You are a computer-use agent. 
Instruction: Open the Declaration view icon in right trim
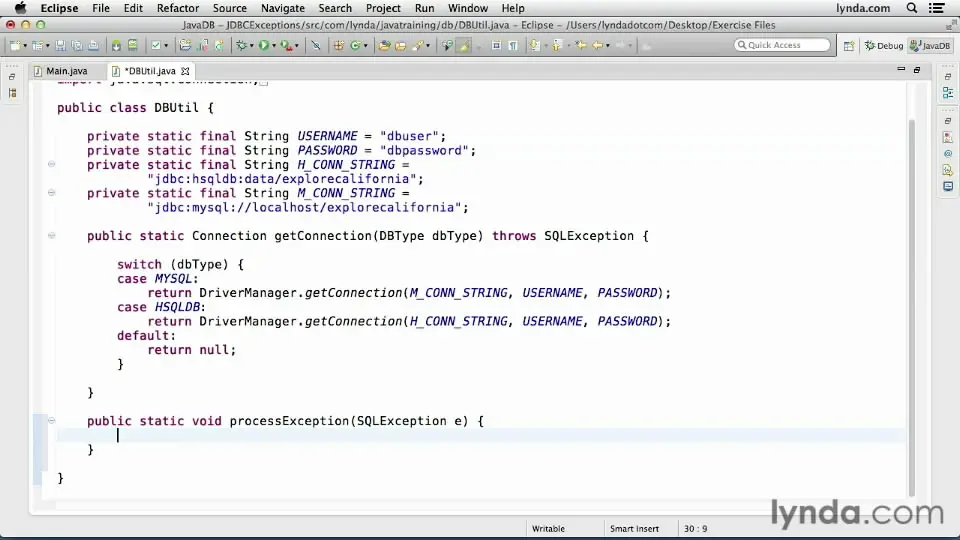click(x=948, y=170)
